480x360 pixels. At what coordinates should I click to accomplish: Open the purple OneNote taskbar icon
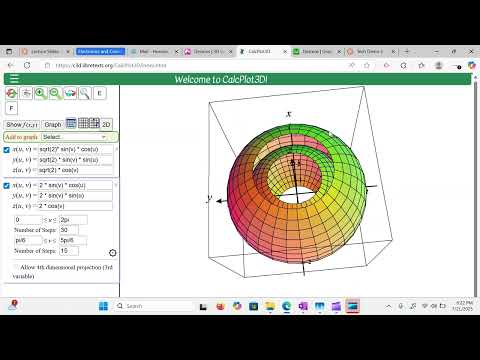click(x=303, y=306)
